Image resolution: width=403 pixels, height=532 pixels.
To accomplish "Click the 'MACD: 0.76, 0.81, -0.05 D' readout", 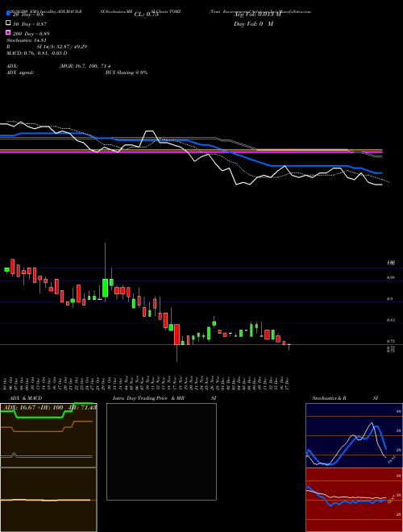I will pos(36,53).
